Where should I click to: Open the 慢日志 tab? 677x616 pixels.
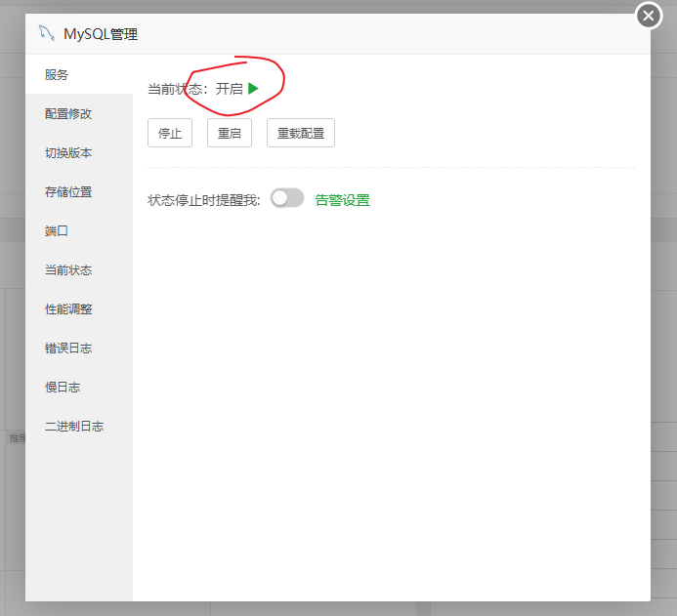pyautogui.click(x=79, y=387)
